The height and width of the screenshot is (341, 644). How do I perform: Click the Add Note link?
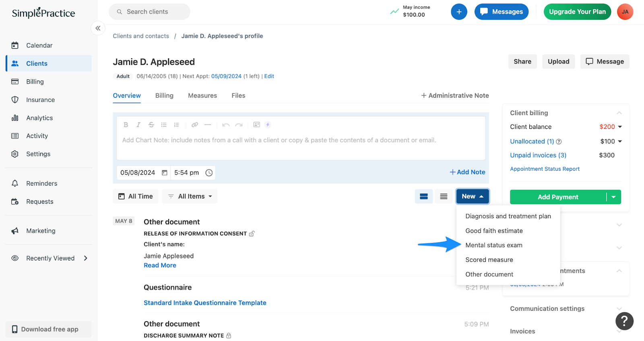tap(467, 172)
